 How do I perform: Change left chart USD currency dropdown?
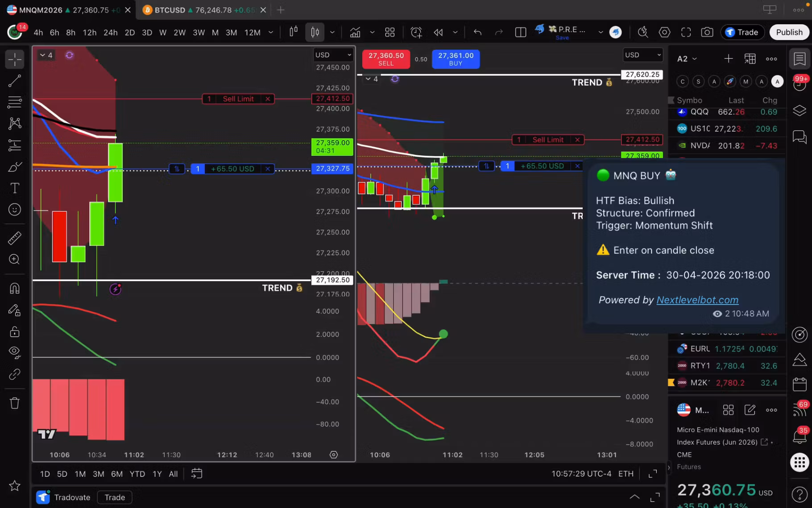click(333, 55)
